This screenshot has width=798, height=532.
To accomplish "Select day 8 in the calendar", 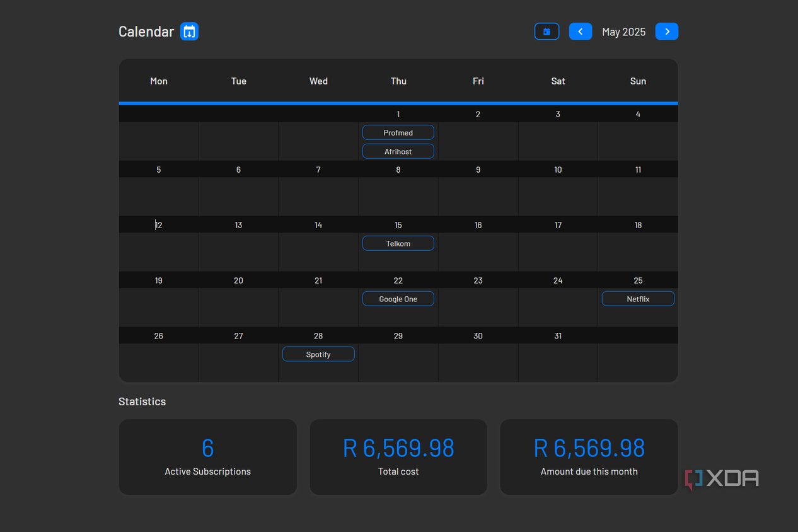I will pyautogui.click(x=398, y=170).
